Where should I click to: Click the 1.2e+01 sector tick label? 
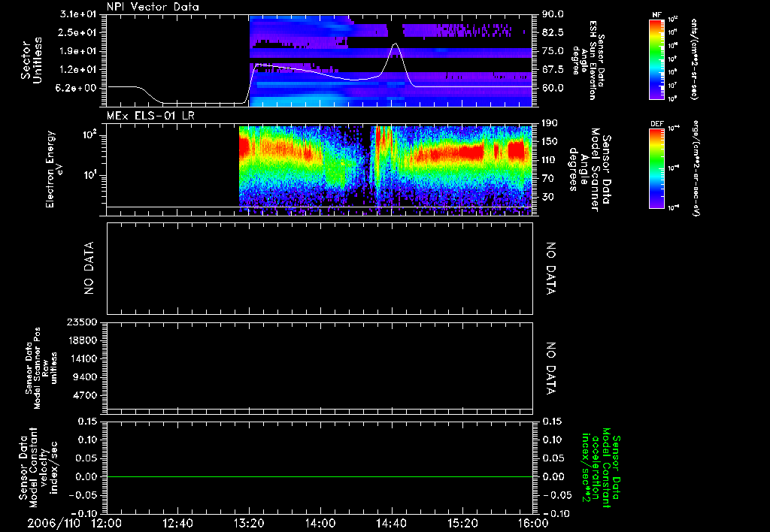click(78, 70)
